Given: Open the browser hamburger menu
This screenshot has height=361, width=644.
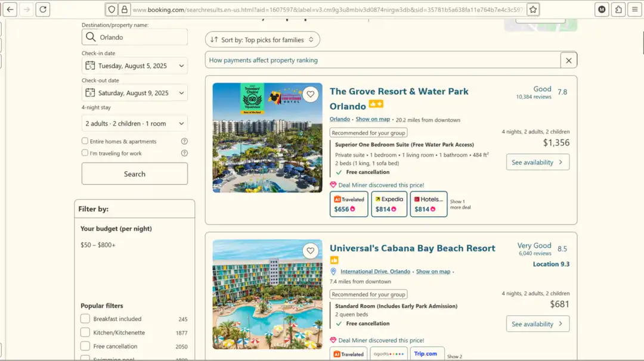Looking at the screenshot, I should click(634, 10).
